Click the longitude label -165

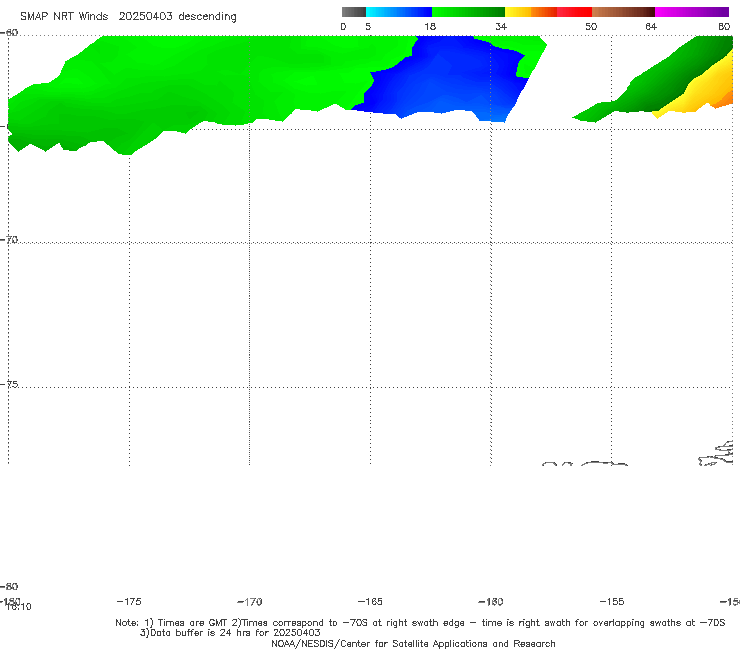(x=370, y=601)
